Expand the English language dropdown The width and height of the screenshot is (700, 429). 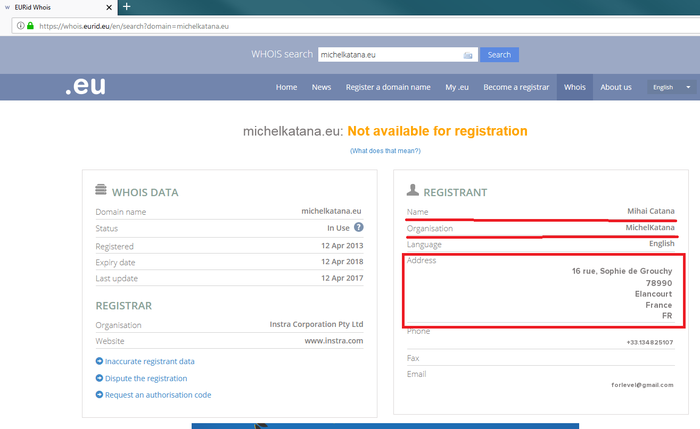[671, 87]
